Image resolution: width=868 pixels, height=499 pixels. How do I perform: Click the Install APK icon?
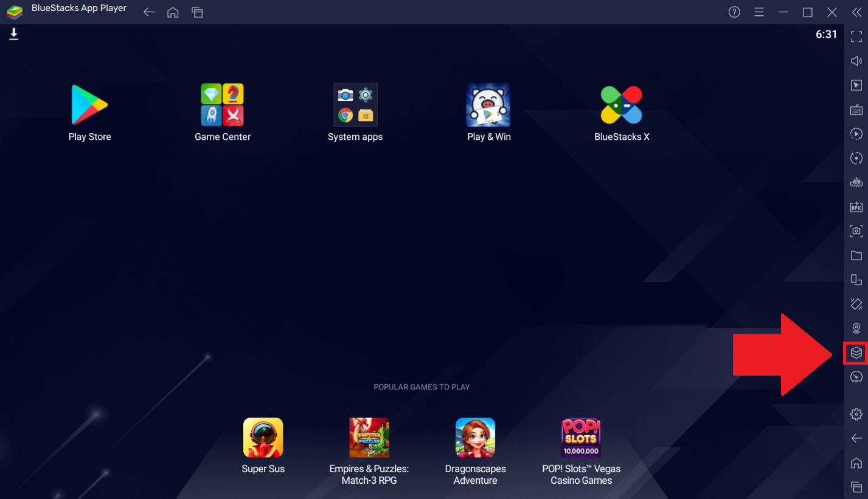(856, 207)
